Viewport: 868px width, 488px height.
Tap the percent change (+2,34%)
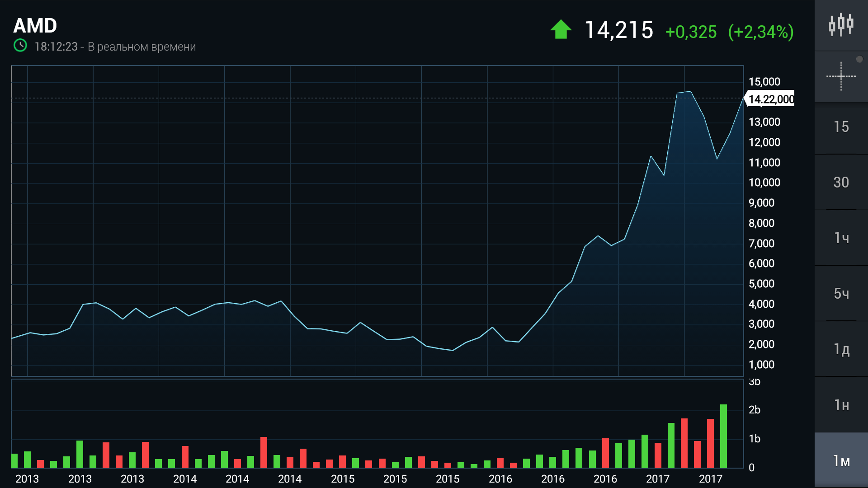click(x=761, y=32)
